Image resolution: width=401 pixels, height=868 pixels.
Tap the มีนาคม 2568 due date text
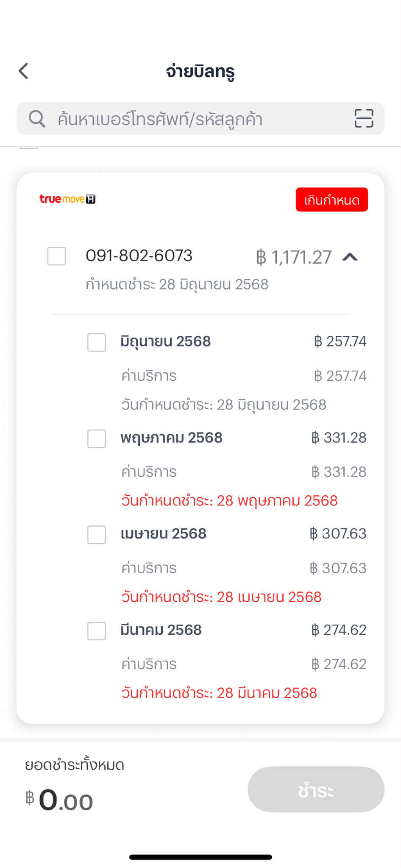219,693
